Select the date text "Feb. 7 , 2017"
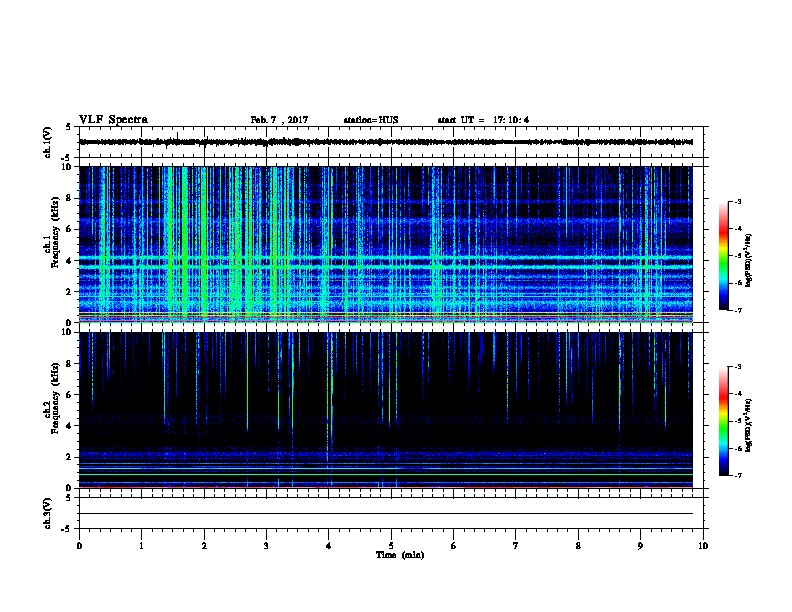The image size is (792, 612). [279, 120]
